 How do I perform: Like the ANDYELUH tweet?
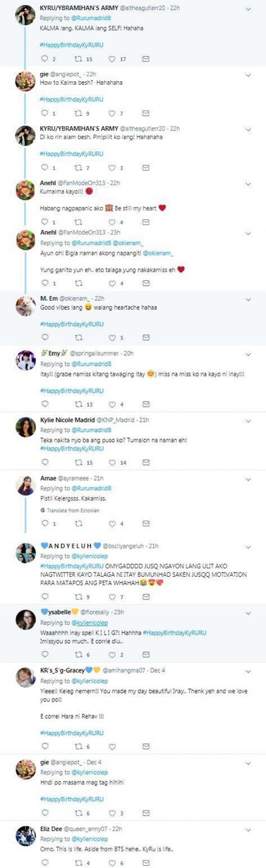[112, 597]
